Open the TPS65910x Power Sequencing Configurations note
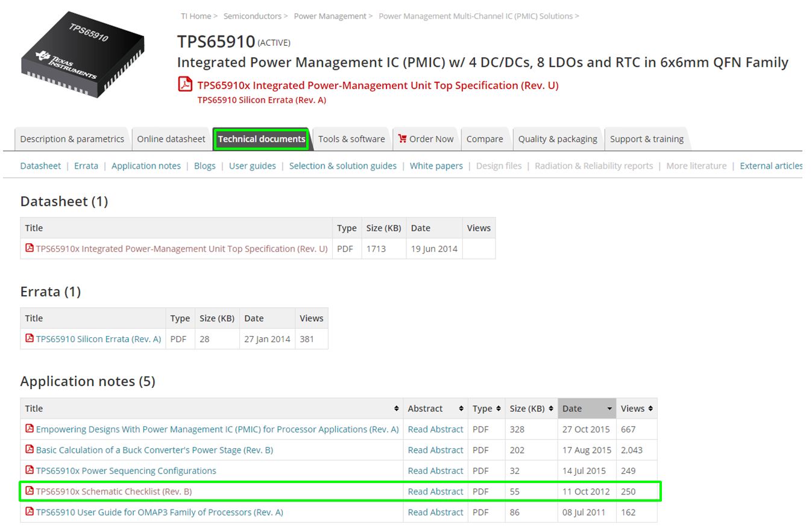Viewport: 812px width, 530px height. 126,470
